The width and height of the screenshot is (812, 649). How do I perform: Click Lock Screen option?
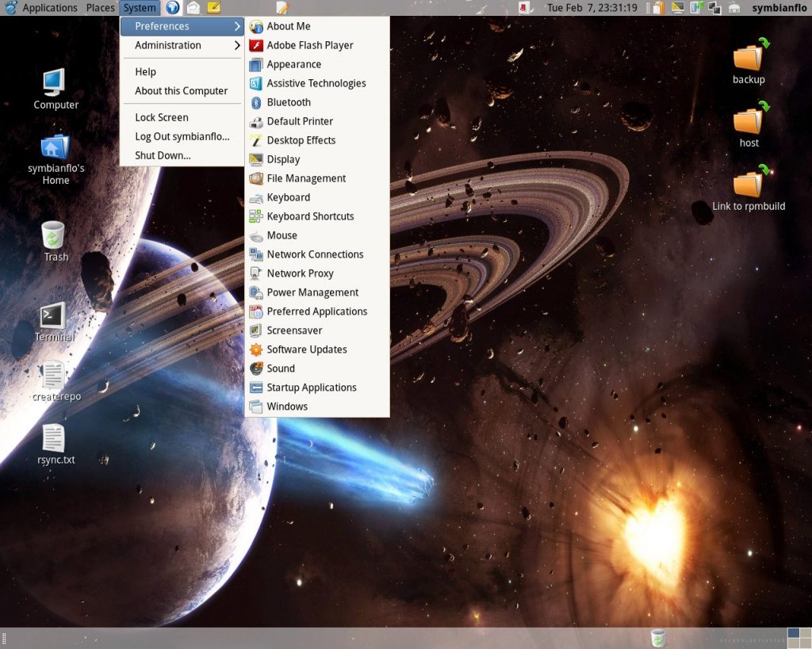click(x=162, y=117)
